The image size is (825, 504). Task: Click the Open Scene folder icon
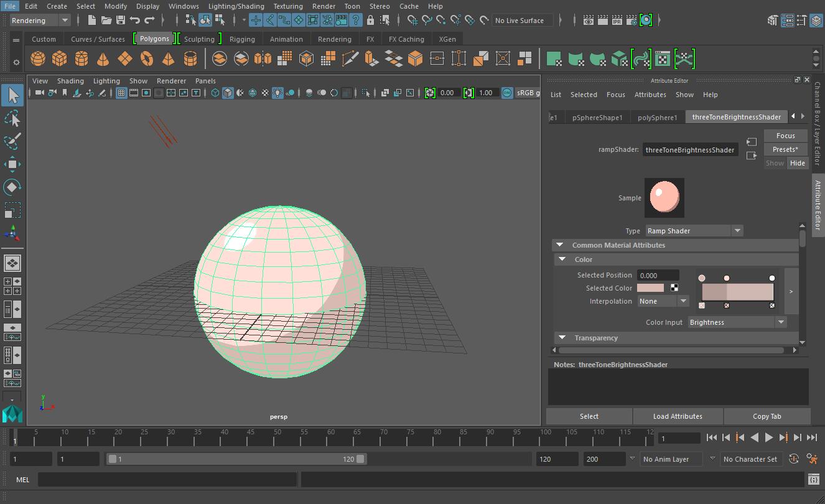(x=106, y=21)
